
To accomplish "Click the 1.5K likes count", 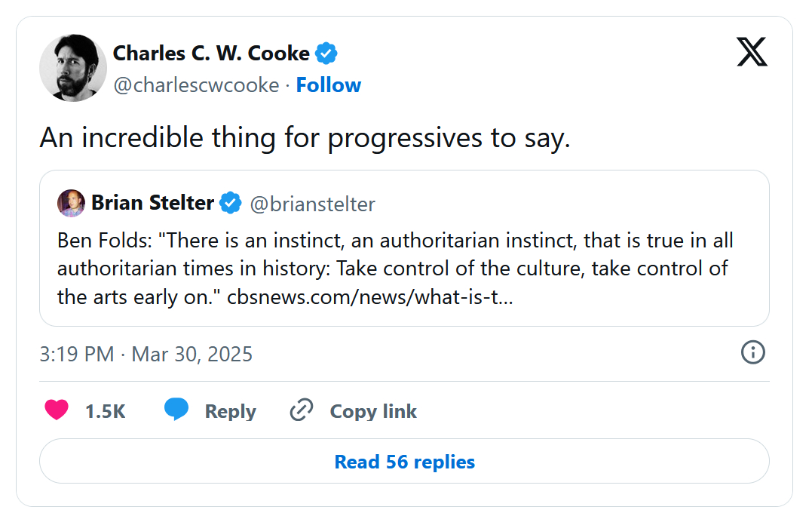I will [x=105, y=411].
